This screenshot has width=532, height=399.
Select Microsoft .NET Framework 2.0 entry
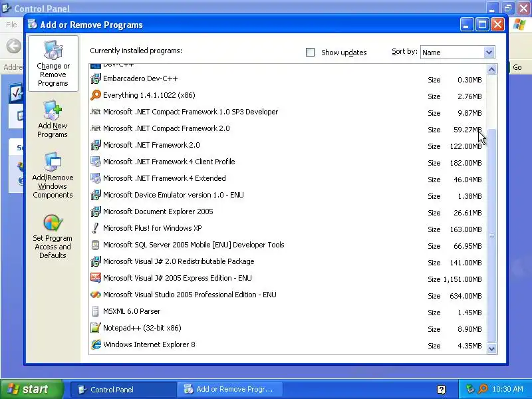tap(288, 146)
